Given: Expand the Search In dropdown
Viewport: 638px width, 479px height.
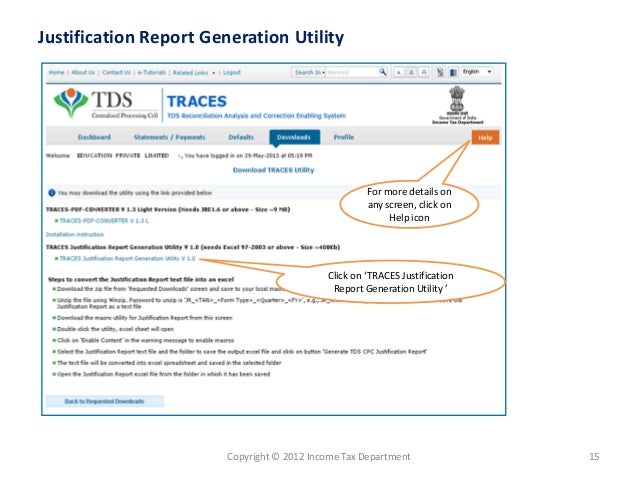Looking at the screenshot, I should click(x=309, y=72).
